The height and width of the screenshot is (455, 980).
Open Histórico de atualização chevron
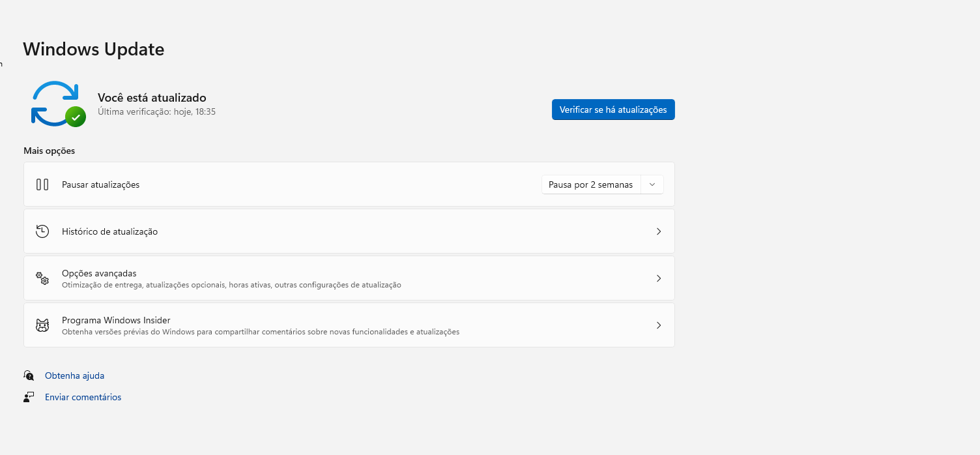[x=659, y=231]
